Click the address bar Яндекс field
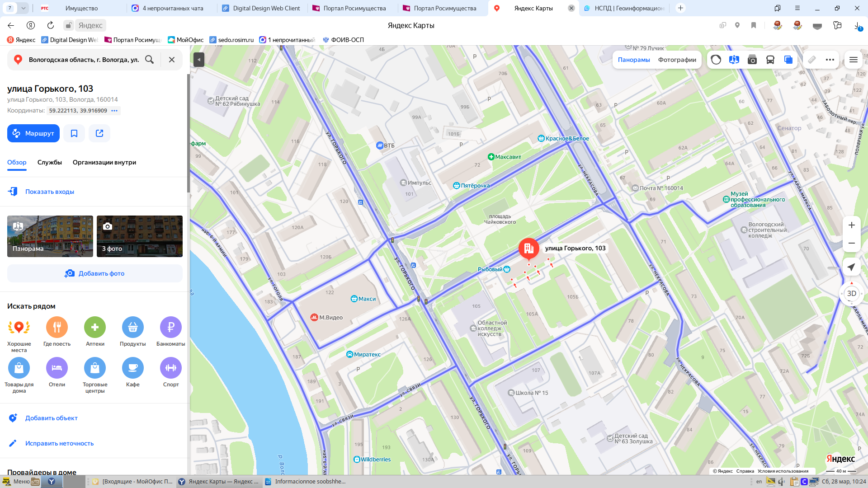The width and height of the screenshot is (868, 488). [90, 25]
